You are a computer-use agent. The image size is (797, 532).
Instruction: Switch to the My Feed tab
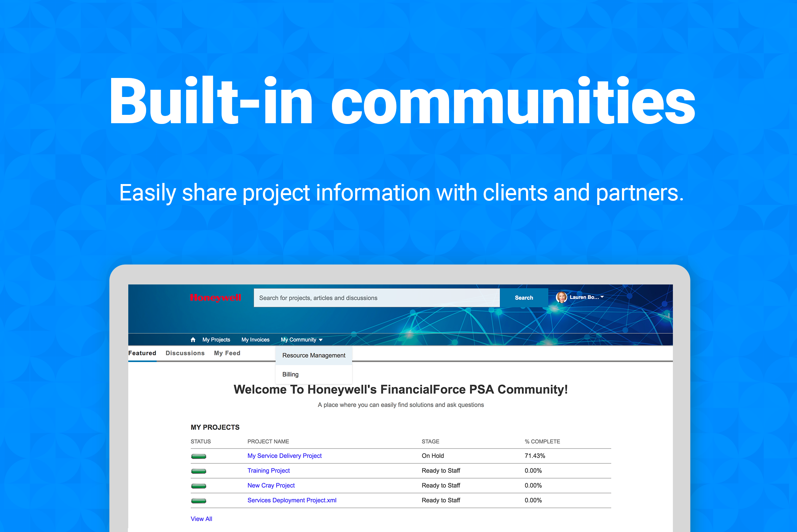(227, 353)
